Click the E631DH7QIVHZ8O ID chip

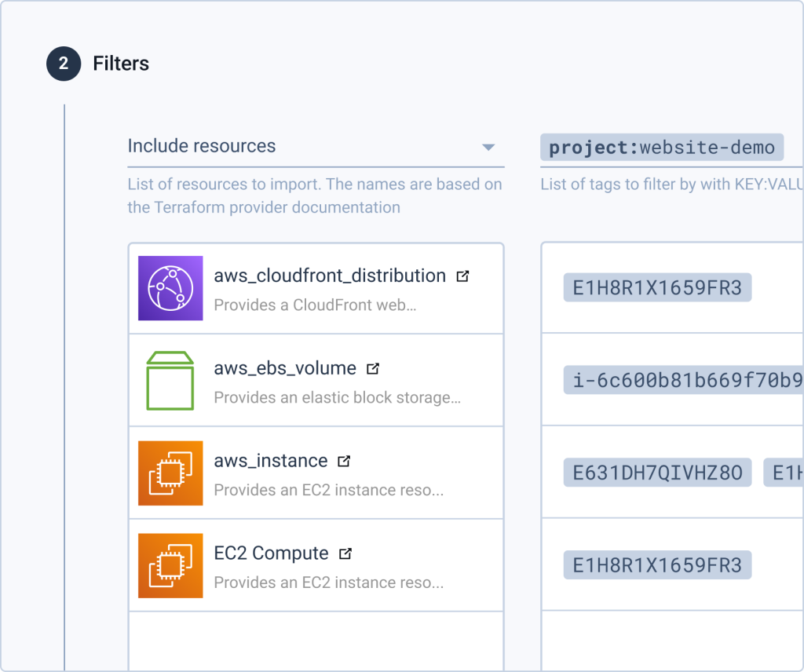pyautogui.click(x=657, y=473)
